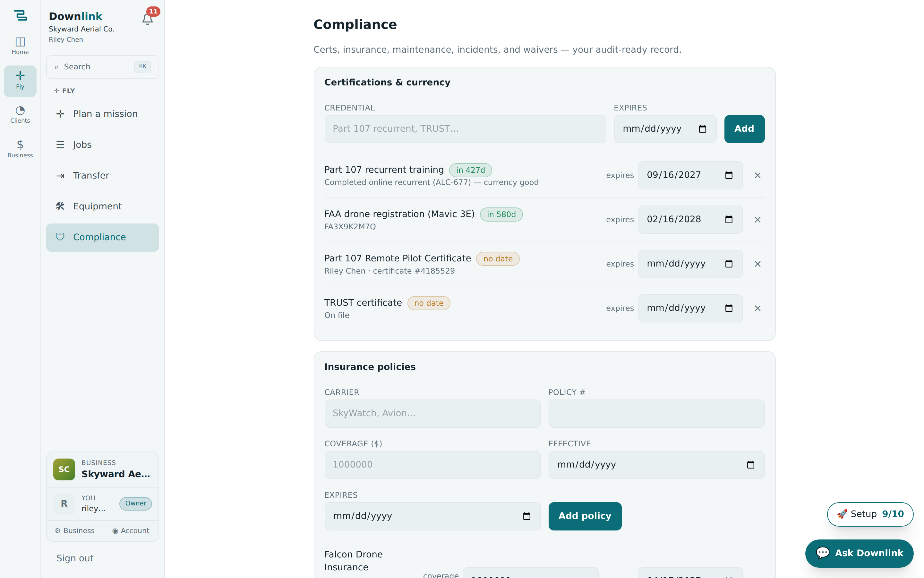Screen dimensions: 924x578
Task: Click the Owner role badge
Action: tap(135, 504)
